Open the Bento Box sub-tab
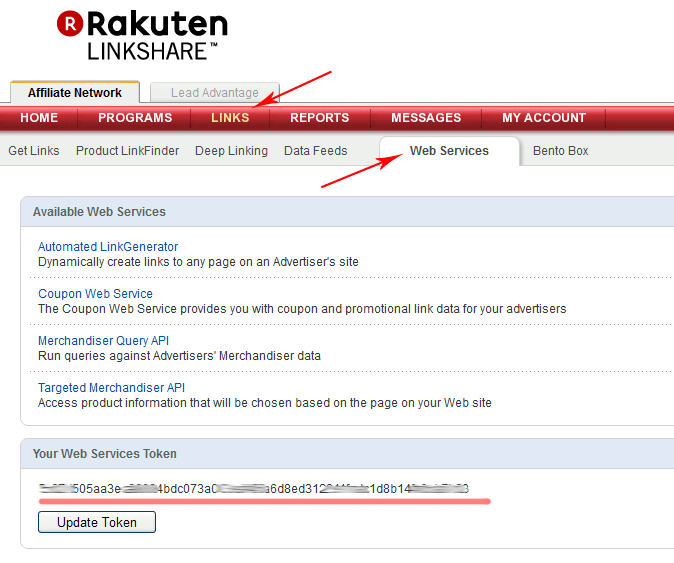The width and height of the screenshot is (674, 563). click(561, 151)
